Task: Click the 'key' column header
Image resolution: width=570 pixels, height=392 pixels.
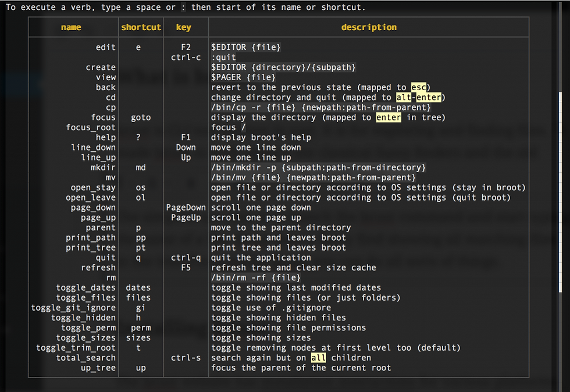Action: (x=184, y=27)
